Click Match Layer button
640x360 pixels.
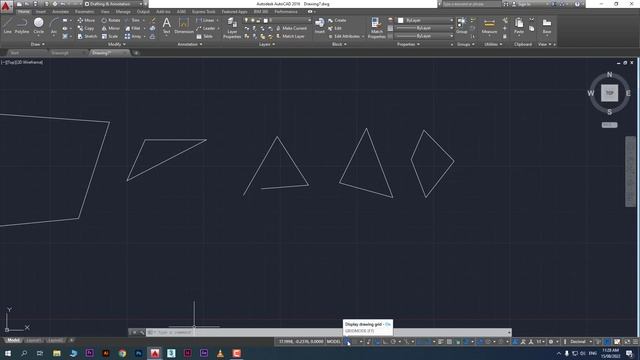[x=290, y=36]
